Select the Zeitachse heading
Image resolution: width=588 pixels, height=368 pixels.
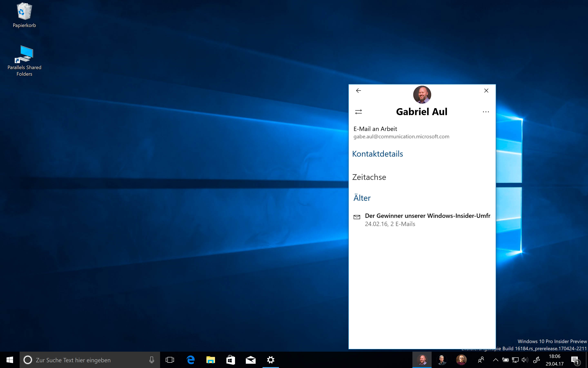pyautogui.click(x=369, y=177)
